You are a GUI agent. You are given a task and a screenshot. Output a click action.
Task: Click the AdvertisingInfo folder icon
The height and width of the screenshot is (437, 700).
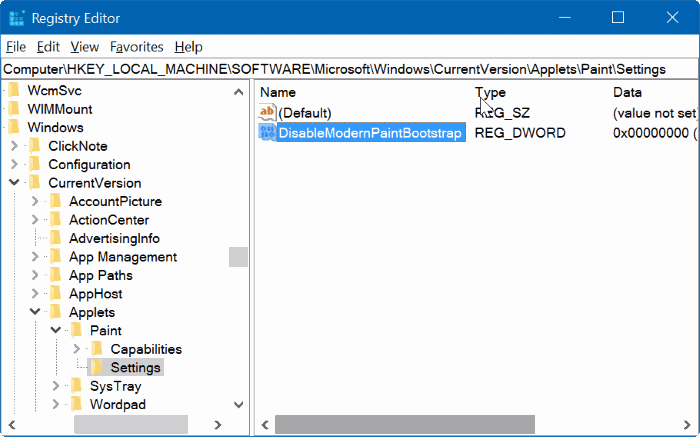pos(55,238)
